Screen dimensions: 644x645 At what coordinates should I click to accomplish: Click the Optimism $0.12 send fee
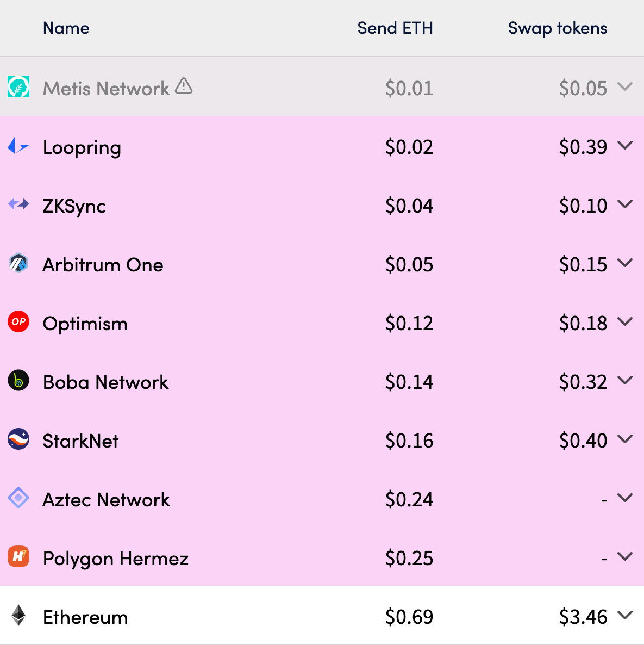point(409,324)
